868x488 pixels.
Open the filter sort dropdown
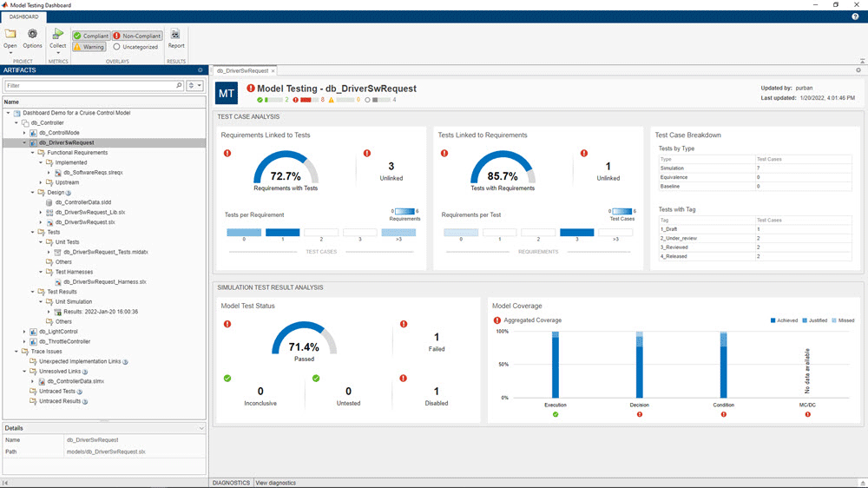pos(195,86)
